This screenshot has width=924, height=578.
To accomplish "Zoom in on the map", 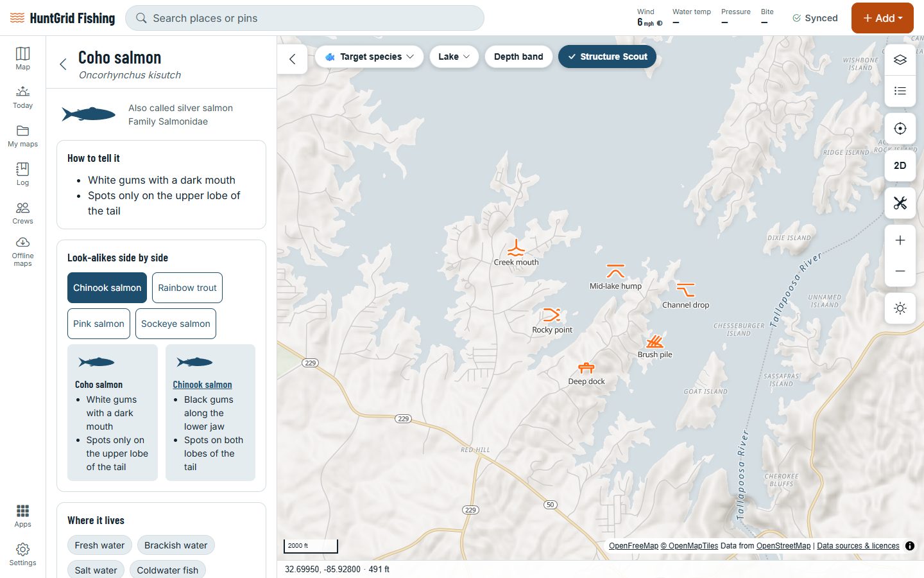I will 900,240.
